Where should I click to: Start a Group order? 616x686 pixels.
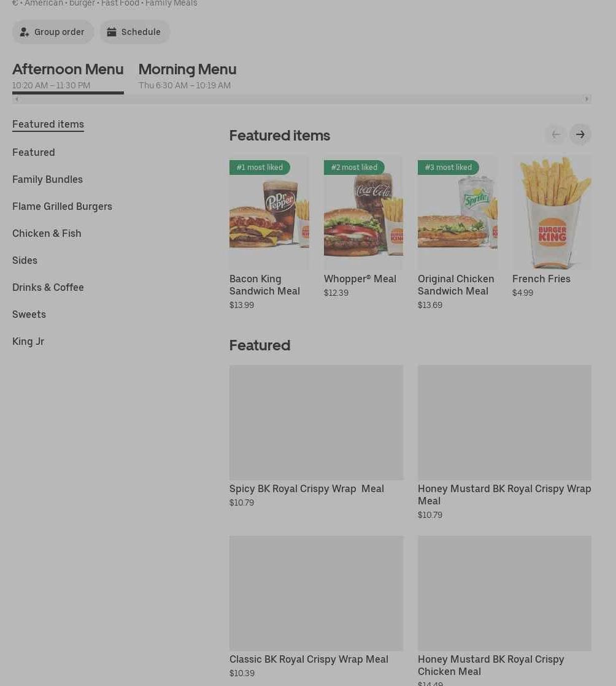pos(53,32)
